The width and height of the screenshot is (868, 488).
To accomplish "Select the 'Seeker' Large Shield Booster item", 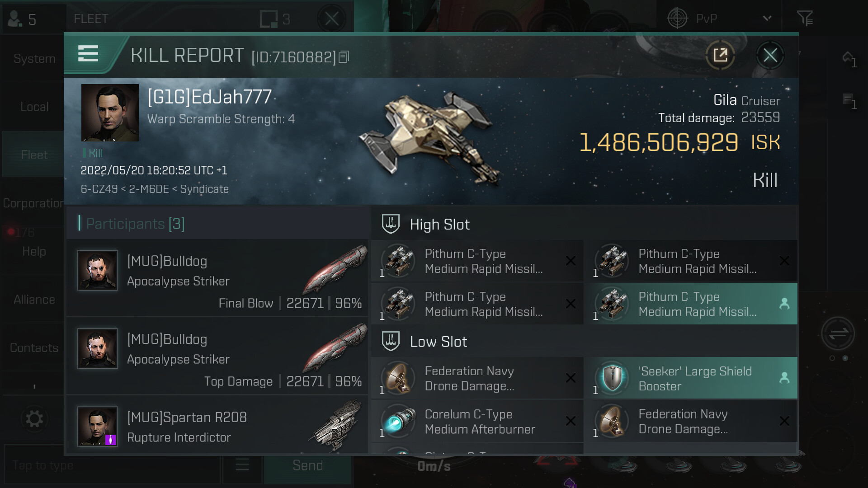I will [690, 378].
